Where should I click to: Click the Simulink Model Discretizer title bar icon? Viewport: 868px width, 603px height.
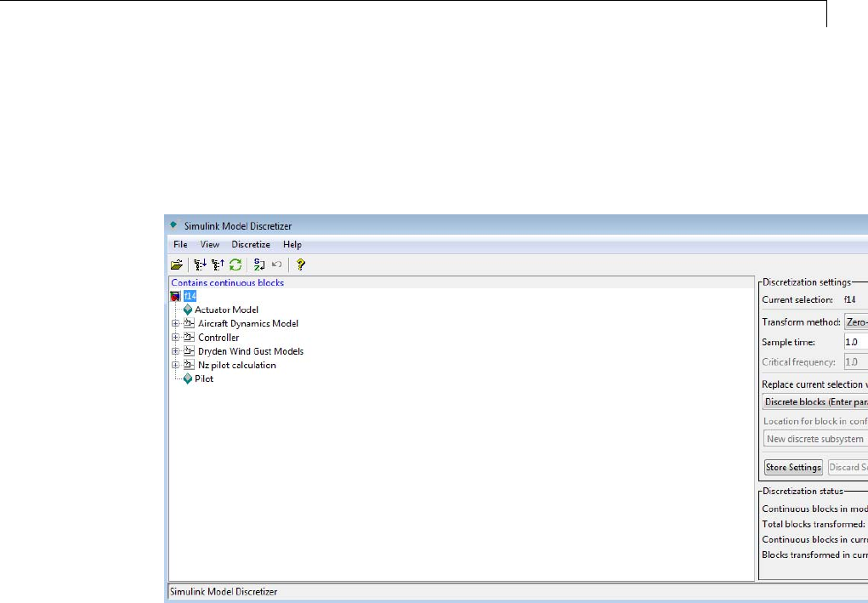[x=173, y=225]
